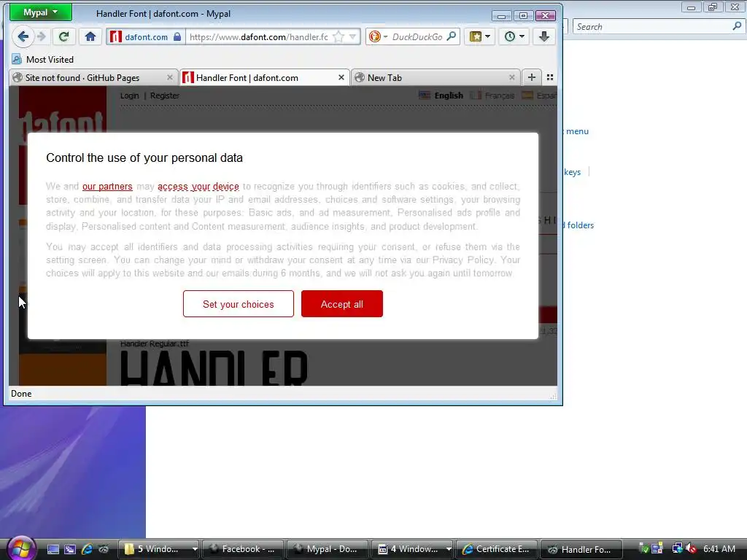Close the Handler Font tab
Viewport: 747px width, 560px height.
coord(341,77)
